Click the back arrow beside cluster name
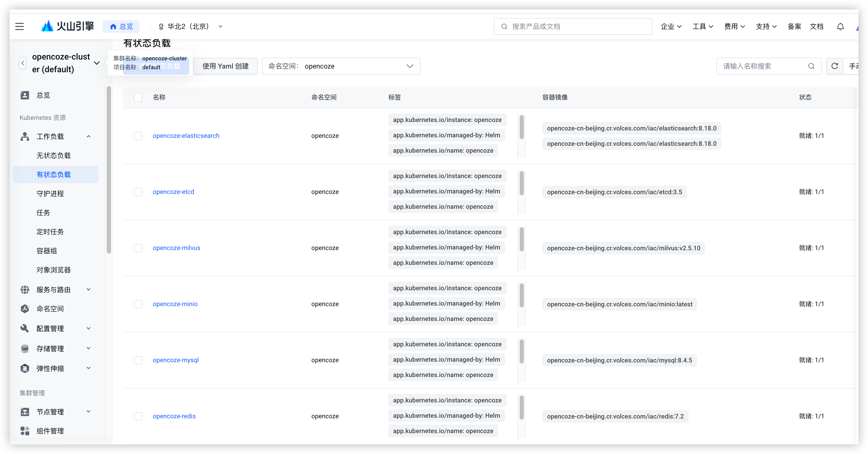868x454 pixels. pos(22,63)
